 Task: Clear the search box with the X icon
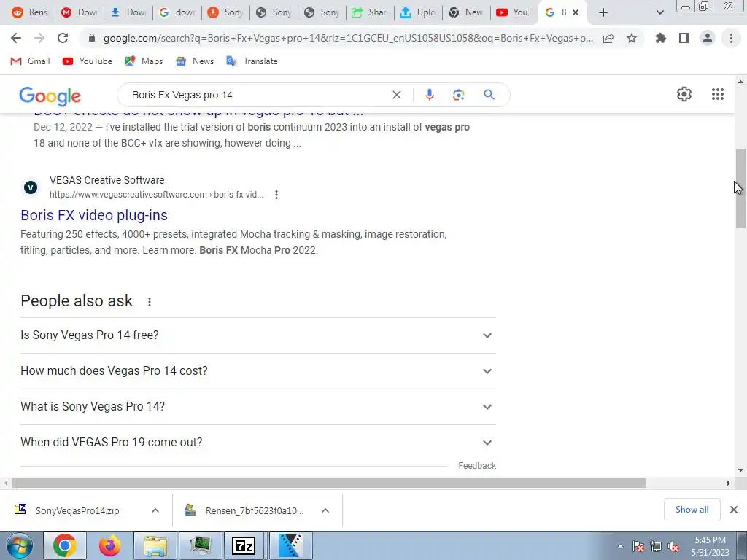pyautogui.click(x=396, y=95)
